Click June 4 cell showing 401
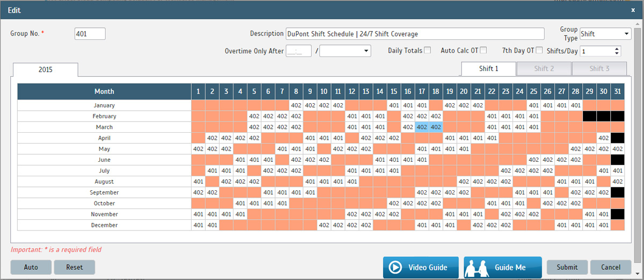Image resolution: width=644 pixels, height=280 pixels. [x=240, y=160]
